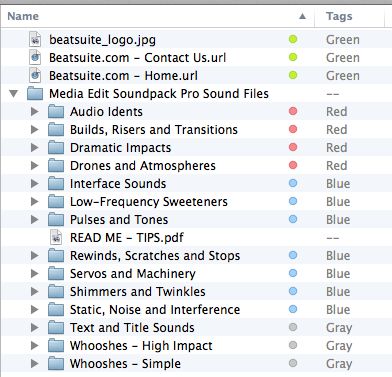Viewport: 392px width, 377px height.
Task: Click the Contact Us.url file icon
Action: (x=35, y=58)
